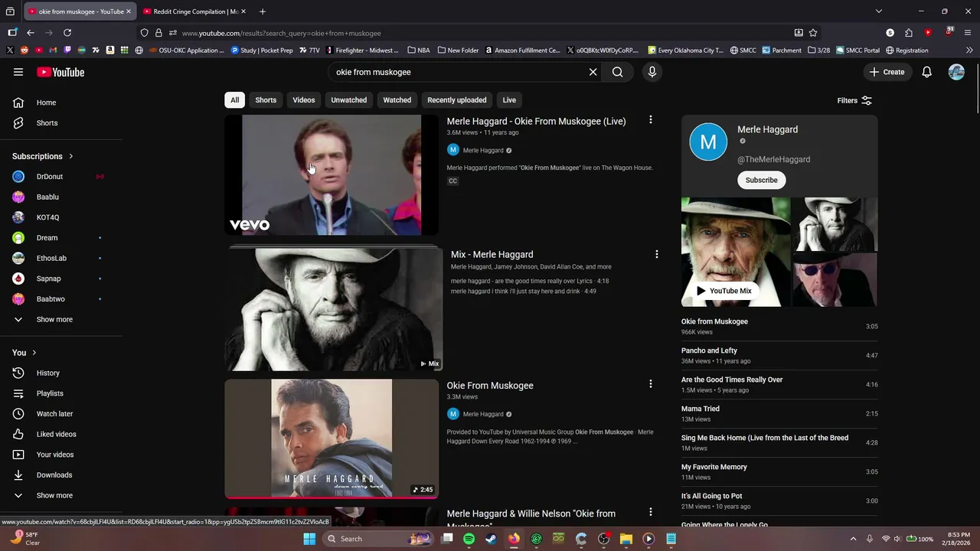Viewport: 980px width, 551px height.
Task: Select the Unwatched filter chip
Action: (x=348, y=100)
